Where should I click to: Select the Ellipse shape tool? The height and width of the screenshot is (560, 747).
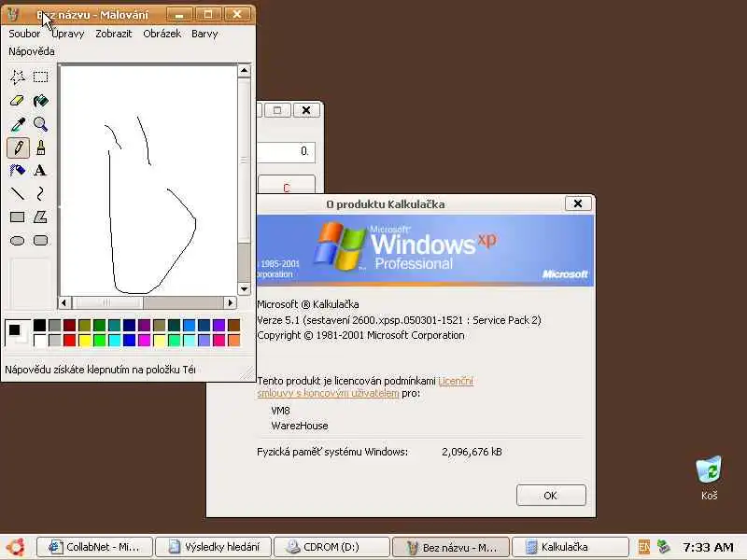pyautogui.click(x=18, y=241)
